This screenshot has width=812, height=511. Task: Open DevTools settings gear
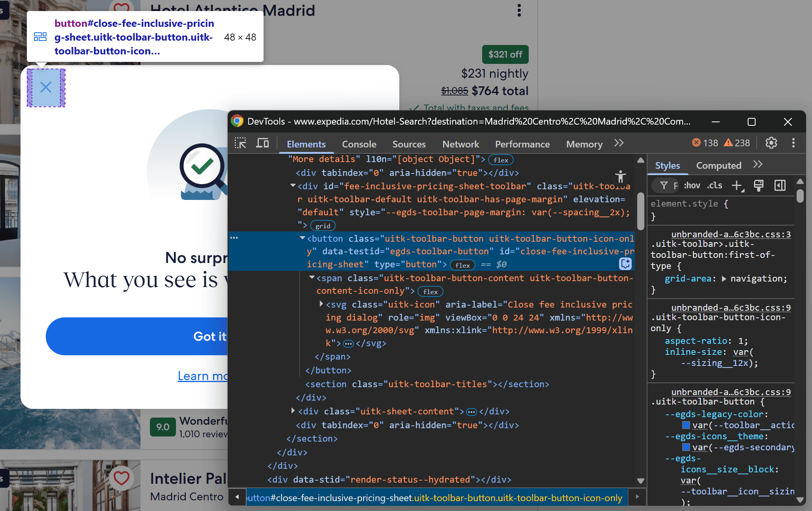point(771,143)
